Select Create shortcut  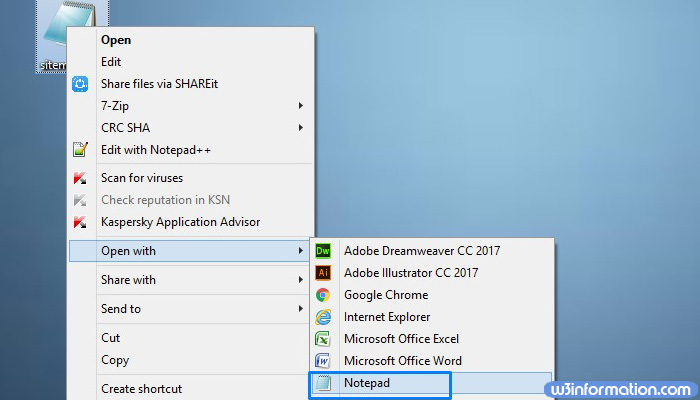[x=191, y=389]
